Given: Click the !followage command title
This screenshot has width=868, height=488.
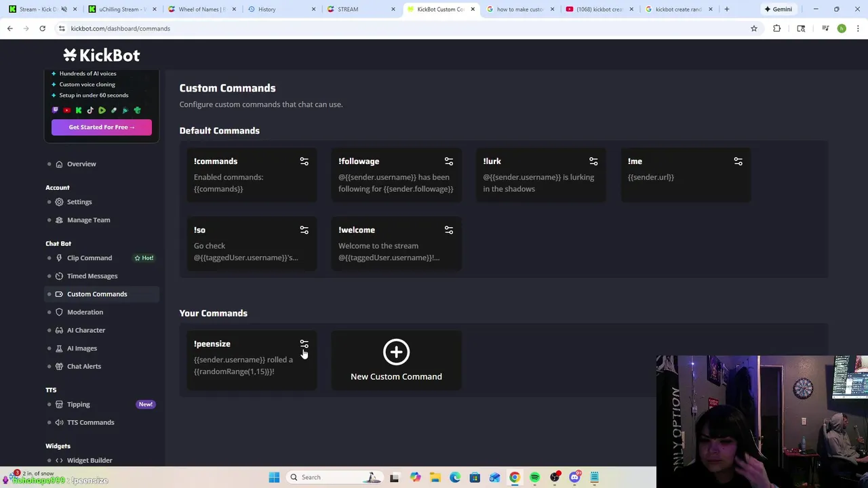Looking at the screenshot, I should (359, 161).
